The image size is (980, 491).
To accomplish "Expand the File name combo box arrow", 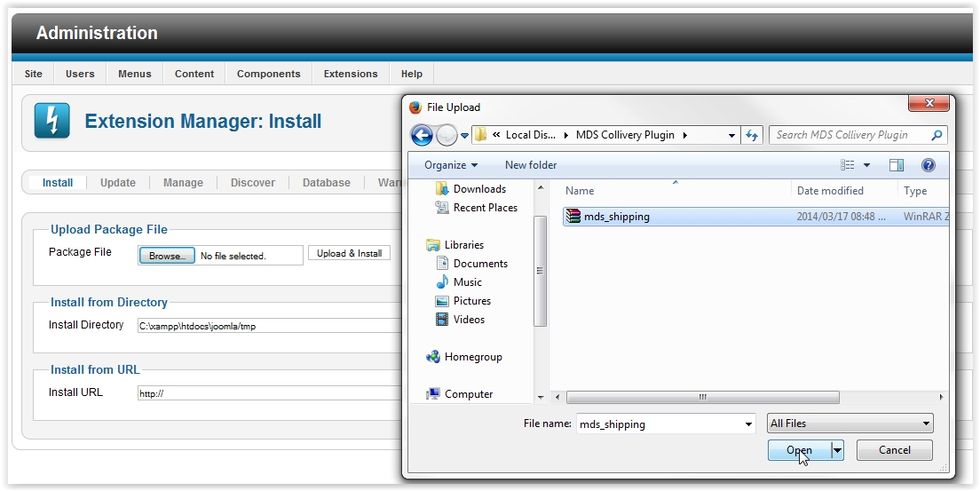I will coord(748,424).
